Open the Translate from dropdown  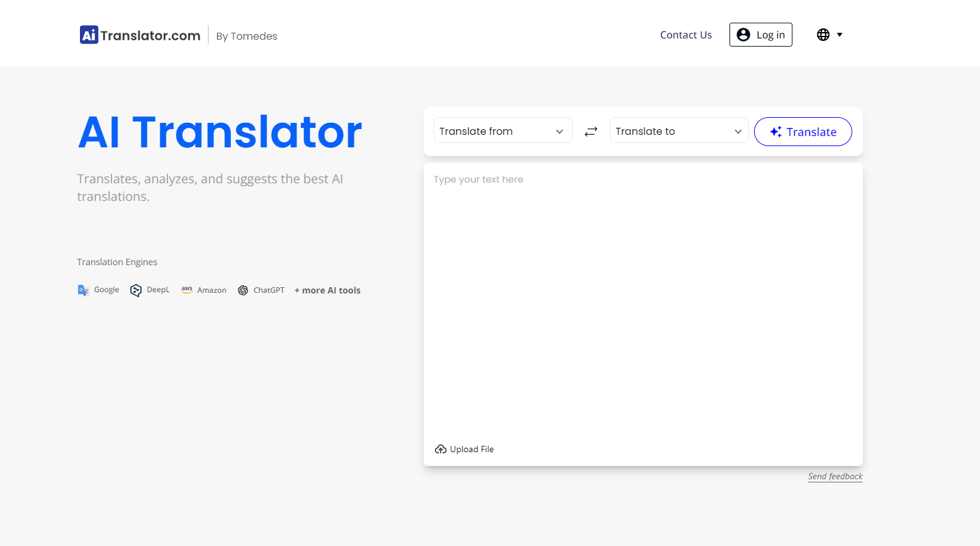pos(502,131)
